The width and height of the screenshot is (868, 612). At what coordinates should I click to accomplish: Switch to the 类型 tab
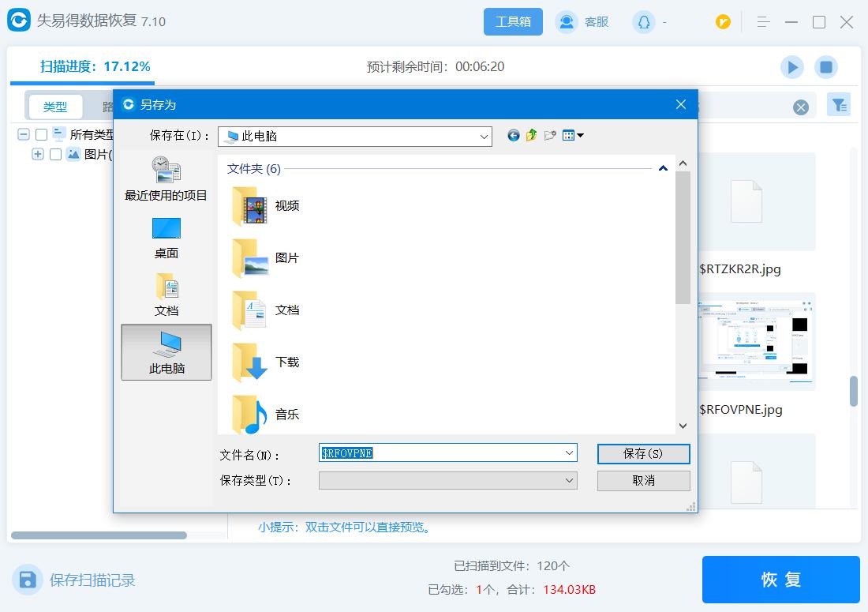click(55, 105)
